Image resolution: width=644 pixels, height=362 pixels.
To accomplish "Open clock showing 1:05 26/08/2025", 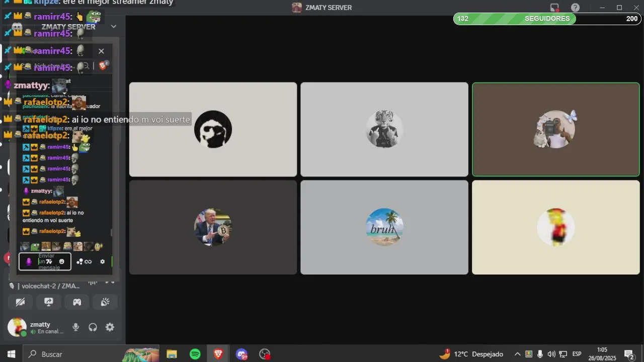I will [x=602, y=354].
